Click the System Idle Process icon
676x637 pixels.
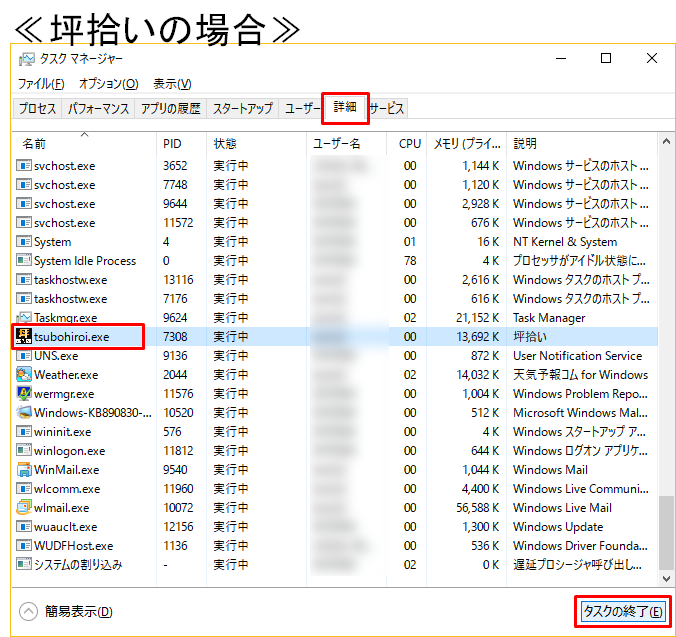(x=24, y=260)
